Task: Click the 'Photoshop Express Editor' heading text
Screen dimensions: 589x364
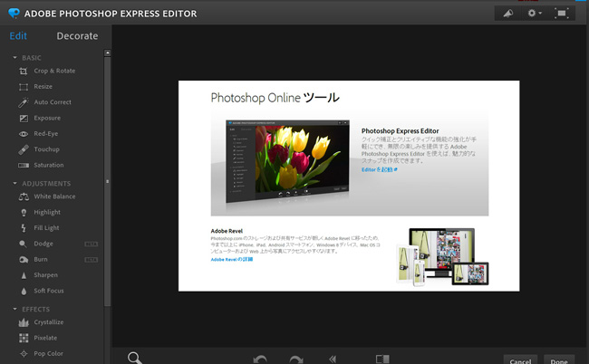Action: pos(400,131)
